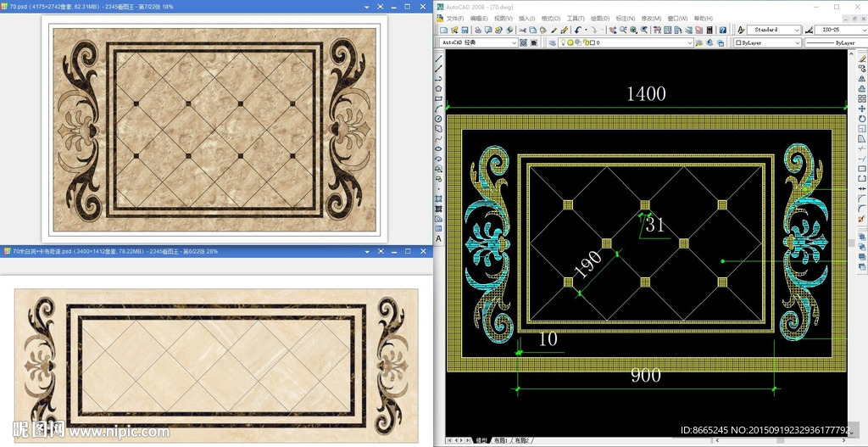Click the Pan Realtime icon

(613, 30)
